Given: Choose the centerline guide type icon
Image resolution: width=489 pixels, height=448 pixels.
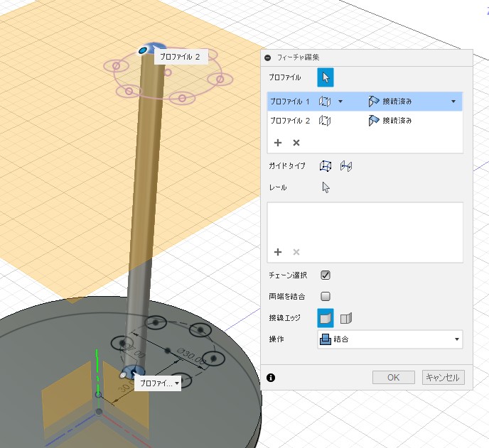Looking at the screenshot, I should (x=346, y=166).
